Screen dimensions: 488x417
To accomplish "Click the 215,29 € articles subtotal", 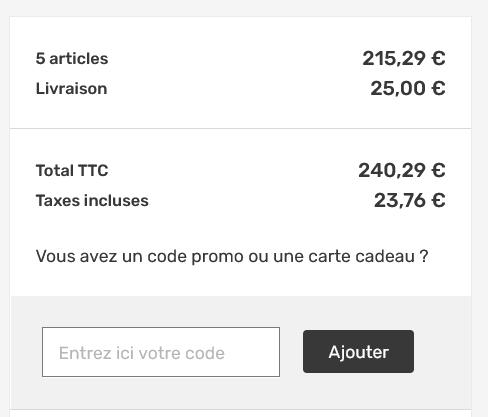I will [404, 59].
